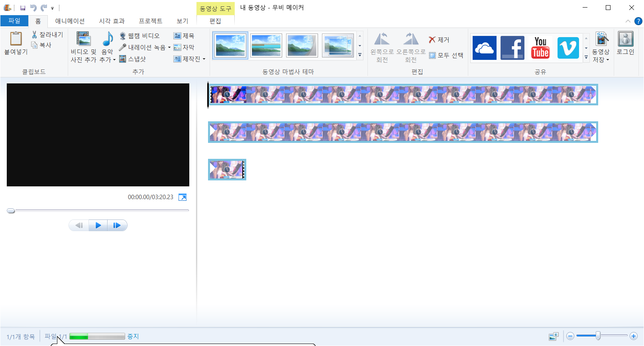Click Select all (모두 선택)
The width and height of the screenshot is (644, 346).
point(446,55)
